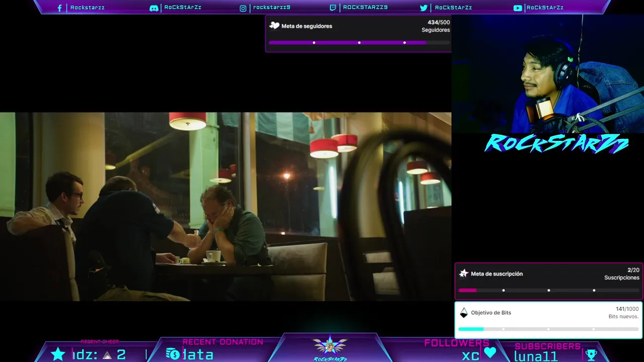Click the movie scene video area
This screenshot has width=644, height=362.
coord(225,207)
